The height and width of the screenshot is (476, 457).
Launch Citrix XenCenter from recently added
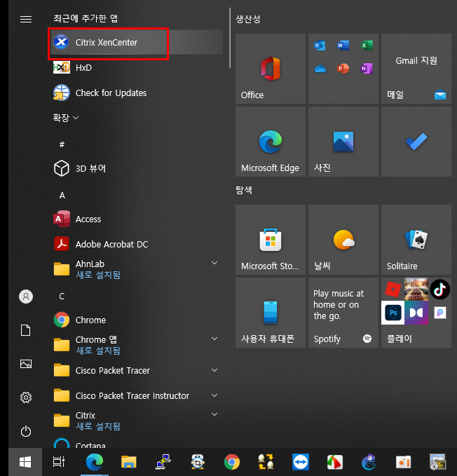[x=137, y=42]
